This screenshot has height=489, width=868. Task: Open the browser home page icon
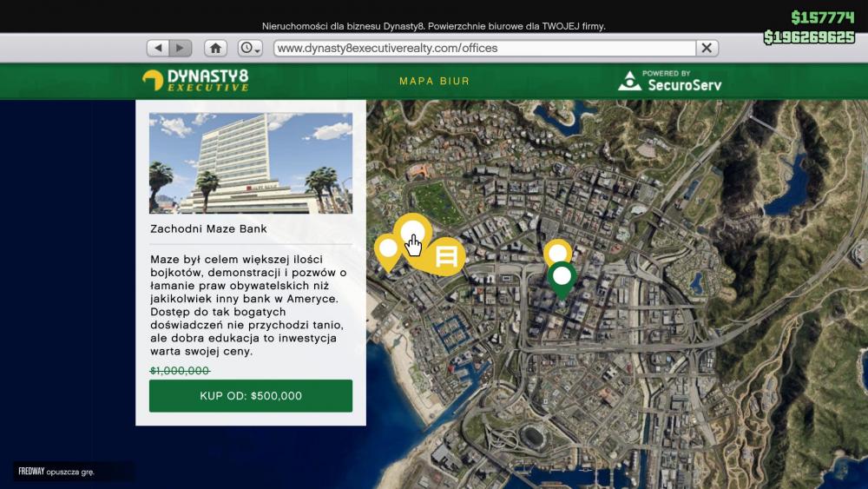tap(215, 48)
